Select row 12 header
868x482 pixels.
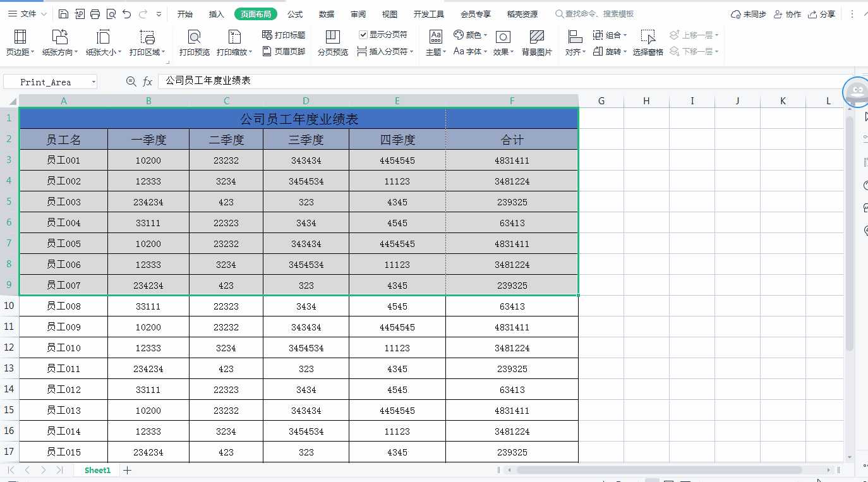click(x=9, y=347)
